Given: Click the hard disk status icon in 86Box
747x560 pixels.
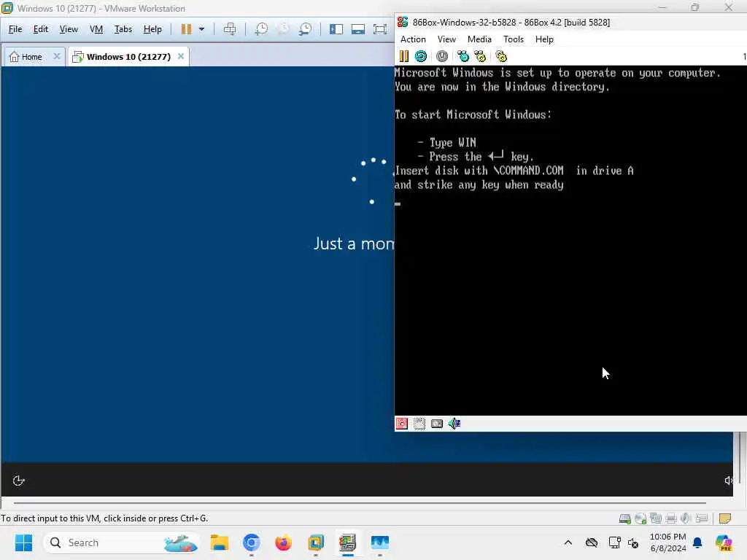Looking at the screenshot, I should coord(437,424).
